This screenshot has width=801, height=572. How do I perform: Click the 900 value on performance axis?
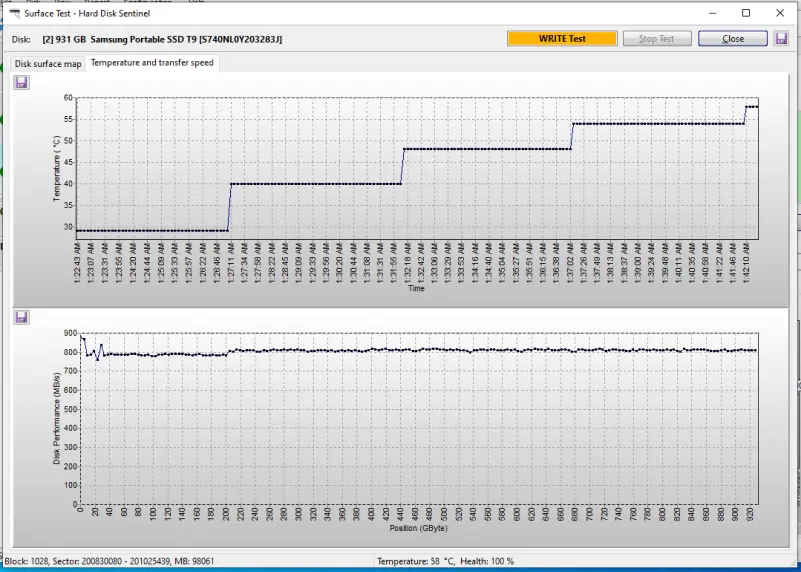pos(70,333)
